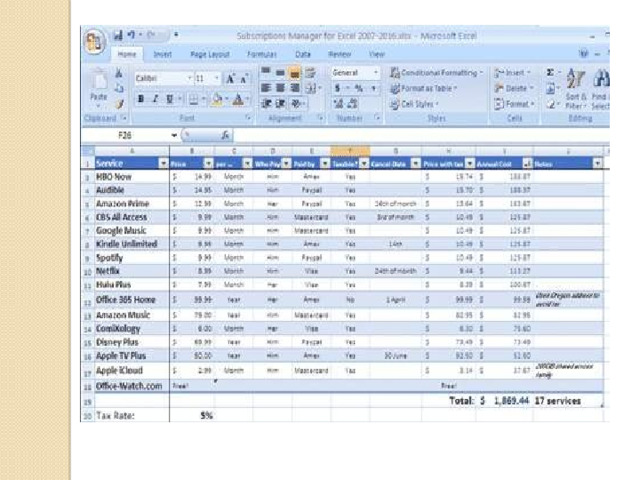The image size is (640, 480).
Task: Apply the Font Color letter A
Action: (238, 99)
